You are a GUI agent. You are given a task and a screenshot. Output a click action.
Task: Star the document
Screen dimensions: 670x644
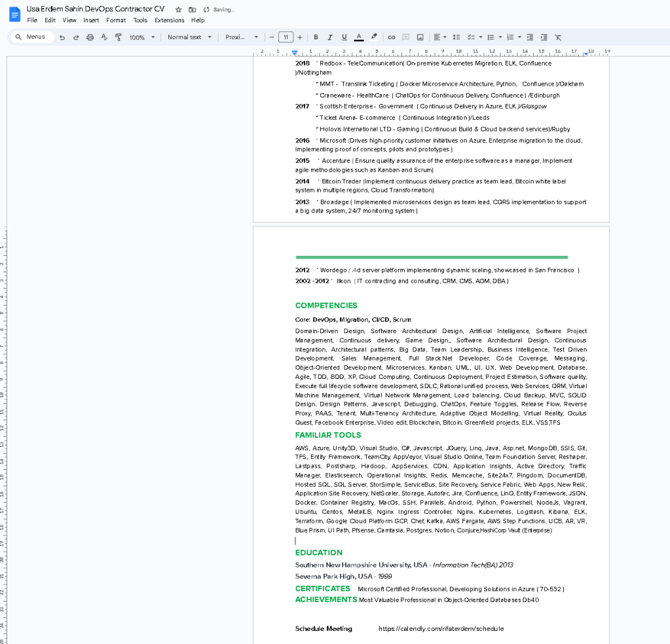click(179, 9)
